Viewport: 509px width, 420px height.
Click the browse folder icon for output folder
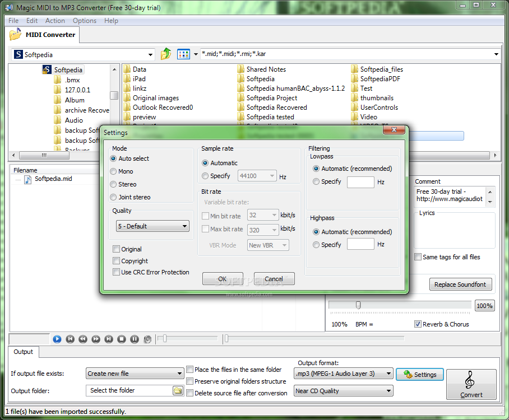pyautogui.click(x=178, y=390)
